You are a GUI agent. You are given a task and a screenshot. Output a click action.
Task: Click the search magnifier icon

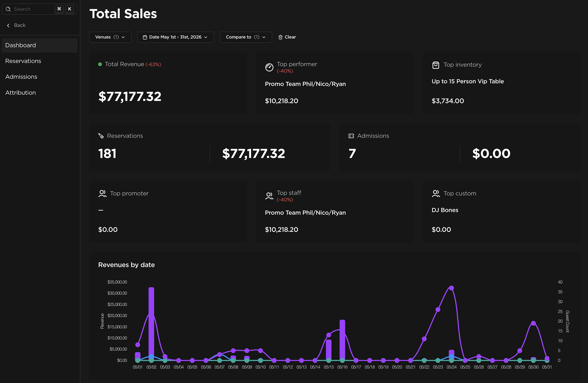pos(8,9)
